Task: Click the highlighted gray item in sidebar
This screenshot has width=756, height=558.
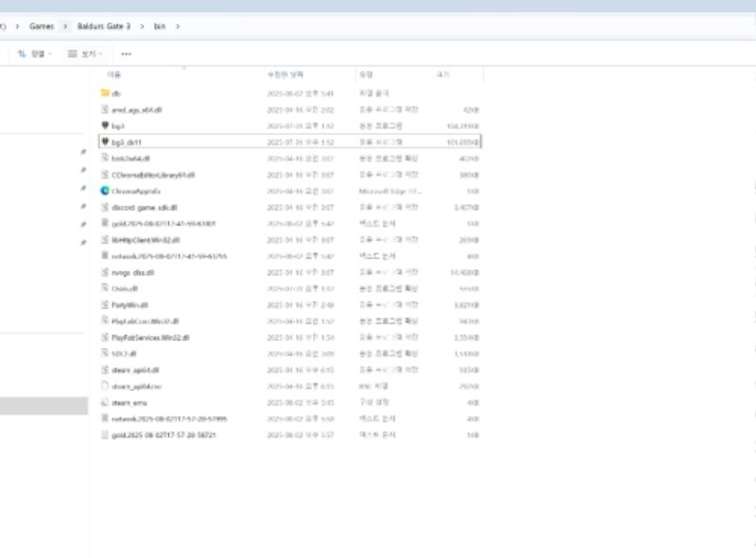Action: pyautogui.click(x=43, y=406)
